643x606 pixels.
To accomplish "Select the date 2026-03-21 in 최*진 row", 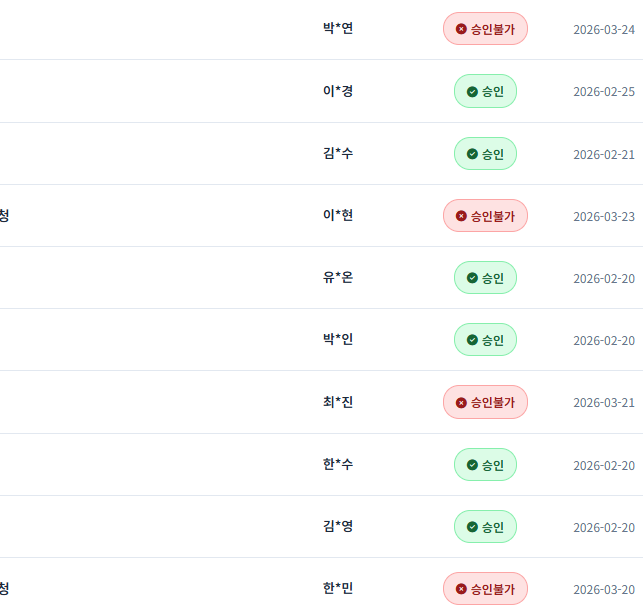I will click(603, 403).
